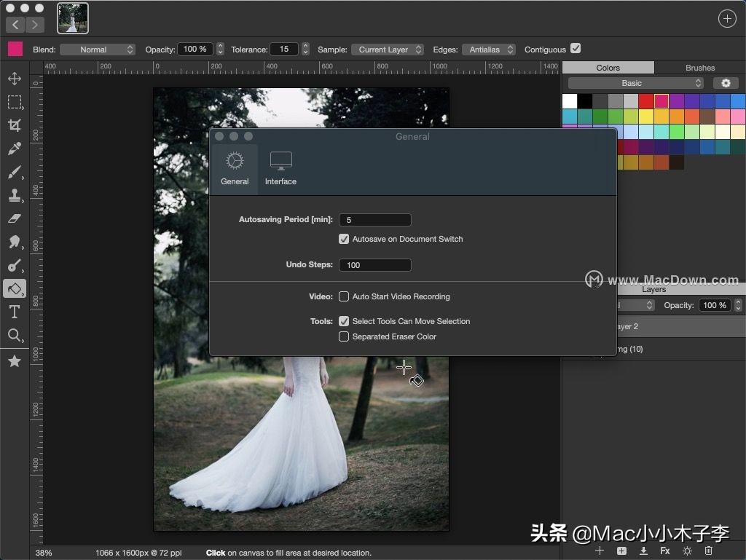Enable Auto Start Video Recording
This screenshot has height=560, width=746.
[344, 296]
